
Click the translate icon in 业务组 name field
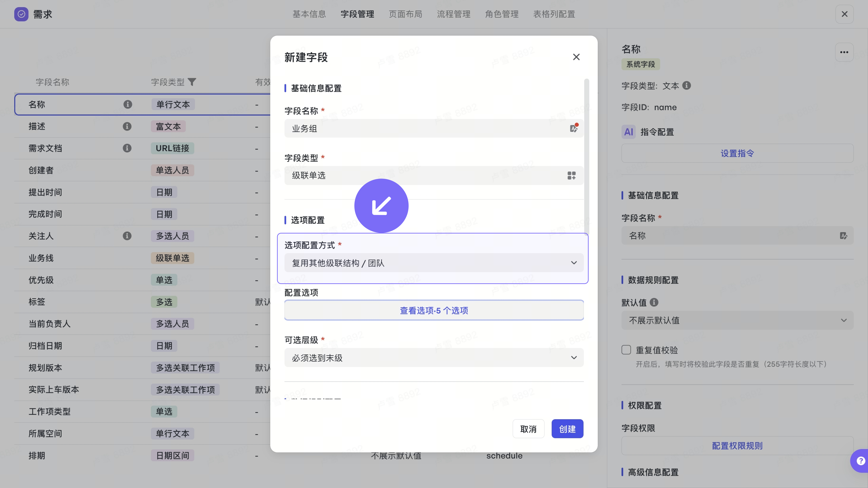pyautogui.click(x=574, y=128)
